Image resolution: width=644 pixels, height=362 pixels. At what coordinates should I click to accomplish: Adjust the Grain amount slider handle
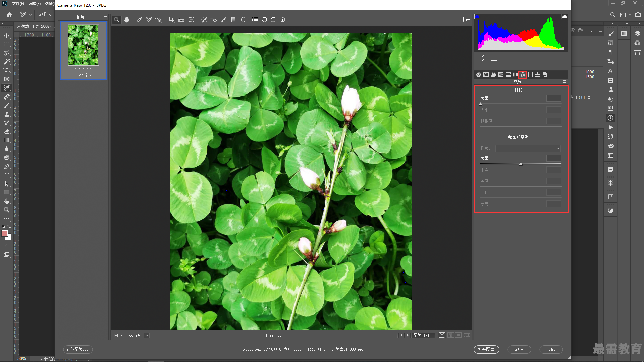coord(481,104)
